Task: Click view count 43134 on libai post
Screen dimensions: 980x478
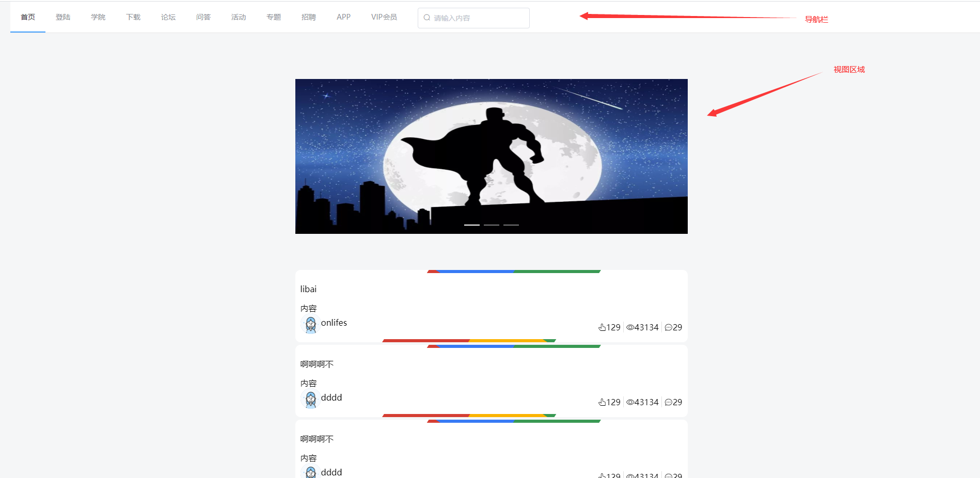Action: pyautogui.click(x=646, y=327)
